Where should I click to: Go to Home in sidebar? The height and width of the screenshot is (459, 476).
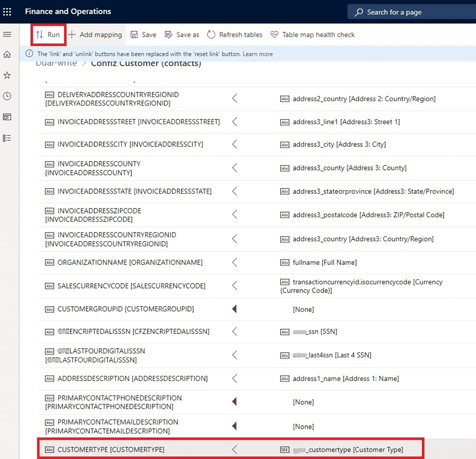coord(7,54)
